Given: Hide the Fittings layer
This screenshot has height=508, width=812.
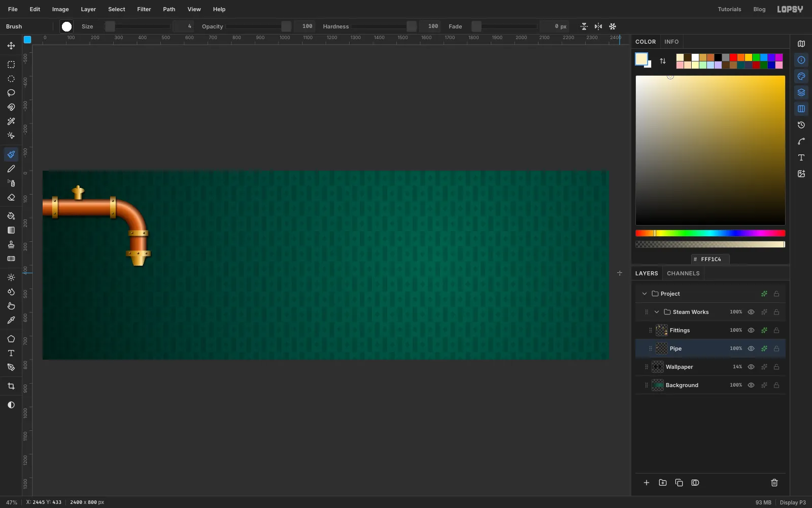Looking at the screenshot, I should (x=751, y=330).
